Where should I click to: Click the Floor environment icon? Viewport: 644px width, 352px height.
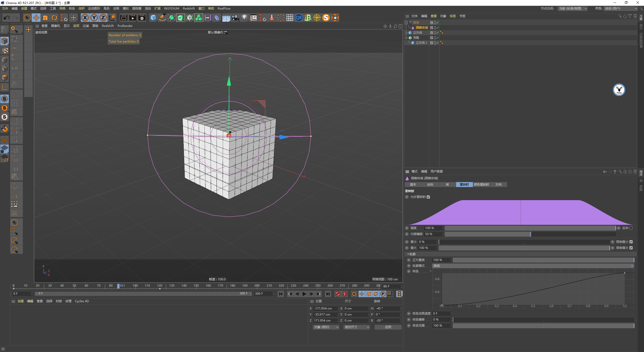(226, 18)
